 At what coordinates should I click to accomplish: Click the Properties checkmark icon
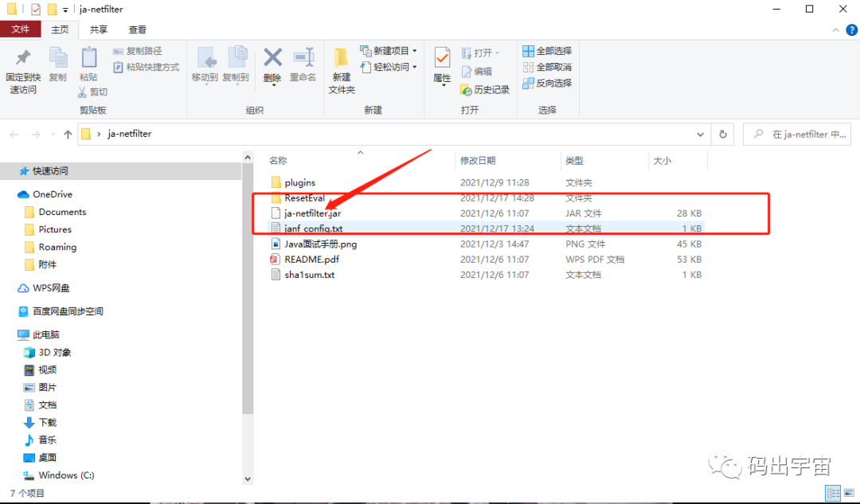[442, 57]
